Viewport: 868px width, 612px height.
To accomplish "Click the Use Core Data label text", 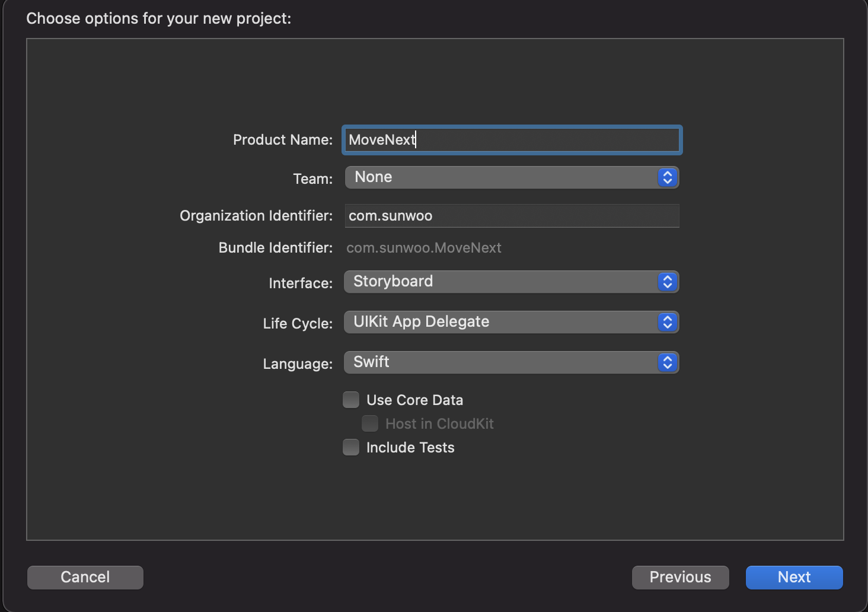I will pyautogui.click(x=414, y=400).
